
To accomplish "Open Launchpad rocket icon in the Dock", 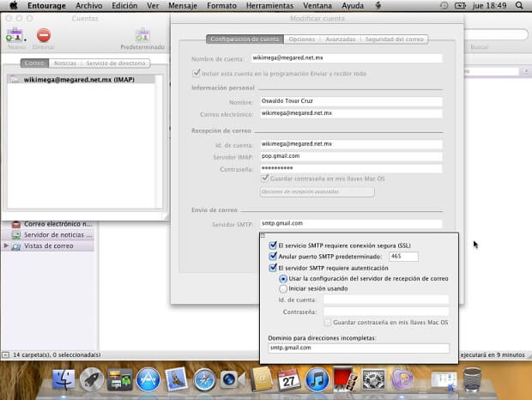I will pos(92,379).
